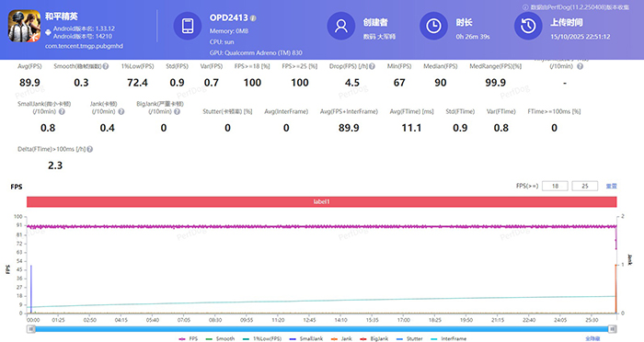Click the 1%Low(FPS) value 72.4
The width and height of the screenshot is (644, 342).
tap(137, 83)
